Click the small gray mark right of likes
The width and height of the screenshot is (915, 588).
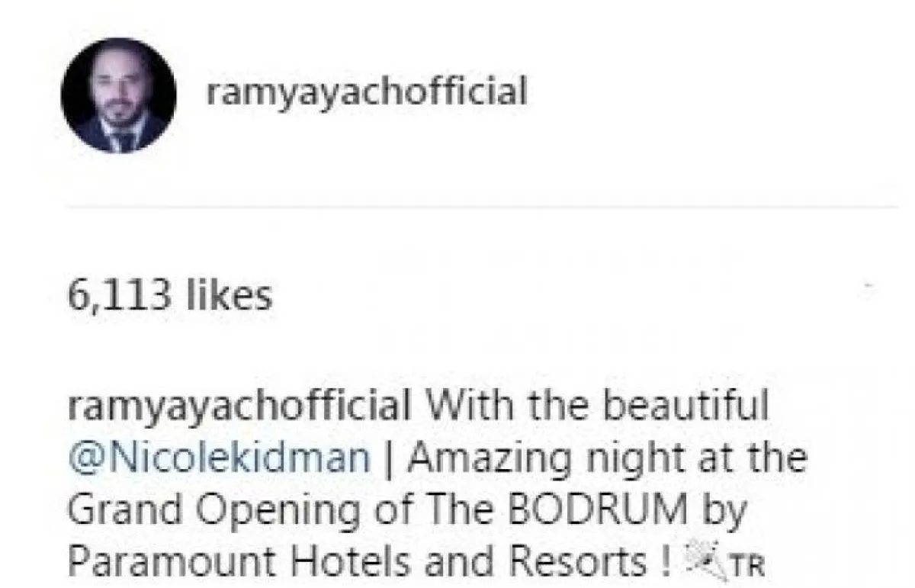pyautogui.click(x=868, y=284)
